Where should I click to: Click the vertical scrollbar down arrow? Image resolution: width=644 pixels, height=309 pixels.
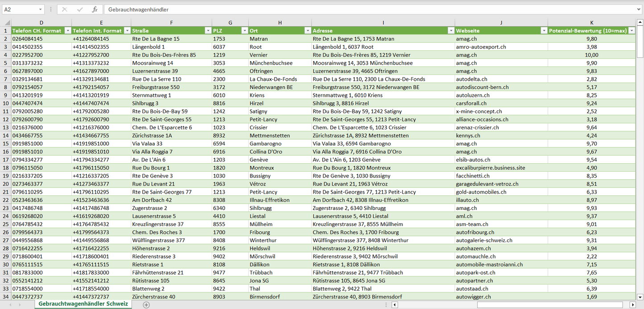coord(640,297)
